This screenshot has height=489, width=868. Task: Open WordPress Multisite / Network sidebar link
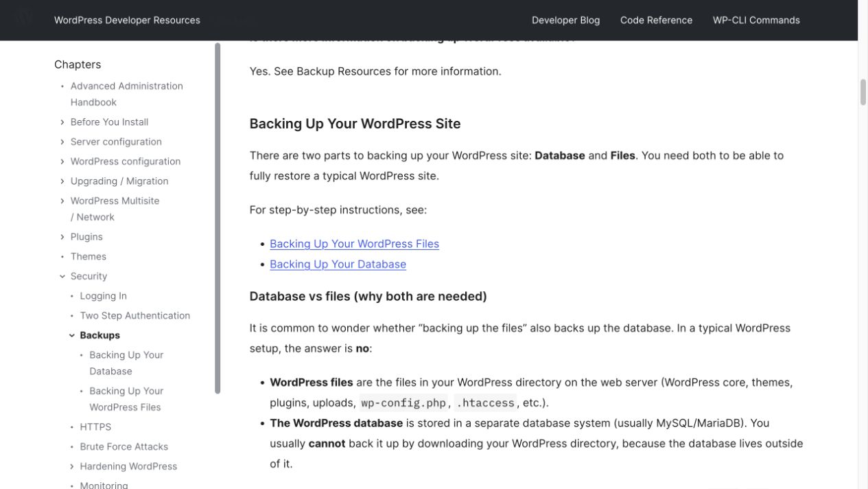115,209
